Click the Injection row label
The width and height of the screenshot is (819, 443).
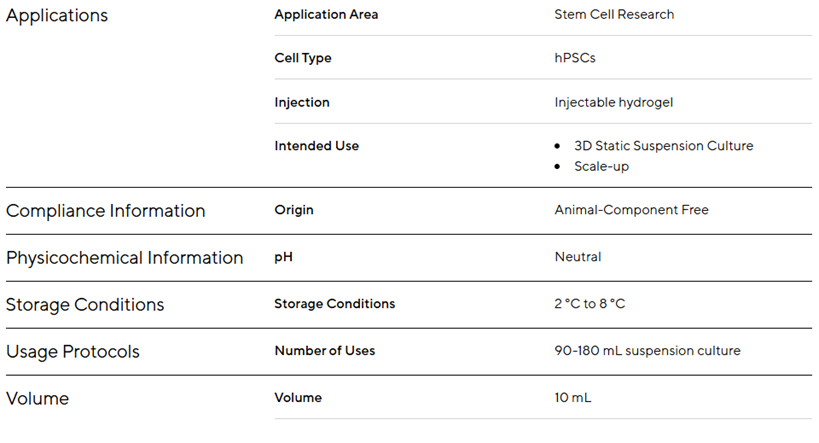coord(301,102)
